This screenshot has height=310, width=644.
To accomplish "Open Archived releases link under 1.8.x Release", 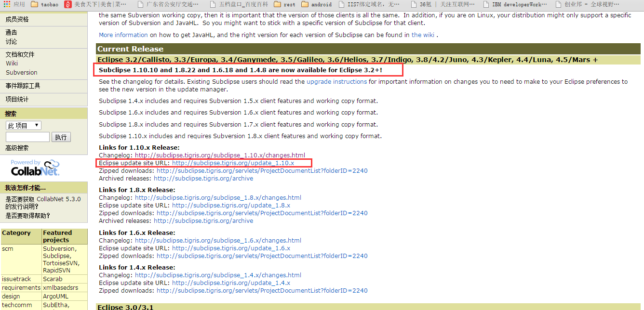I will point(203,220).
